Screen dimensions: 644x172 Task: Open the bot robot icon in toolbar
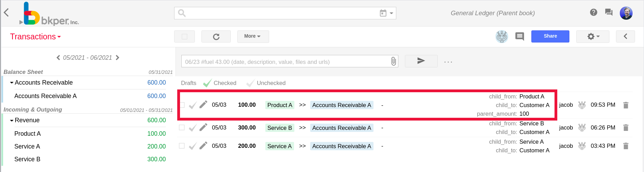point(502,37)
